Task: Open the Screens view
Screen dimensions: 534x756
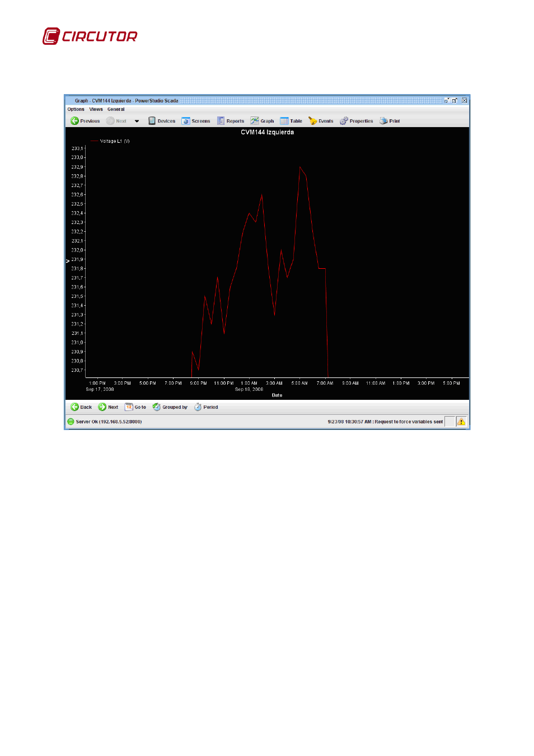Action: click(196, 121)
